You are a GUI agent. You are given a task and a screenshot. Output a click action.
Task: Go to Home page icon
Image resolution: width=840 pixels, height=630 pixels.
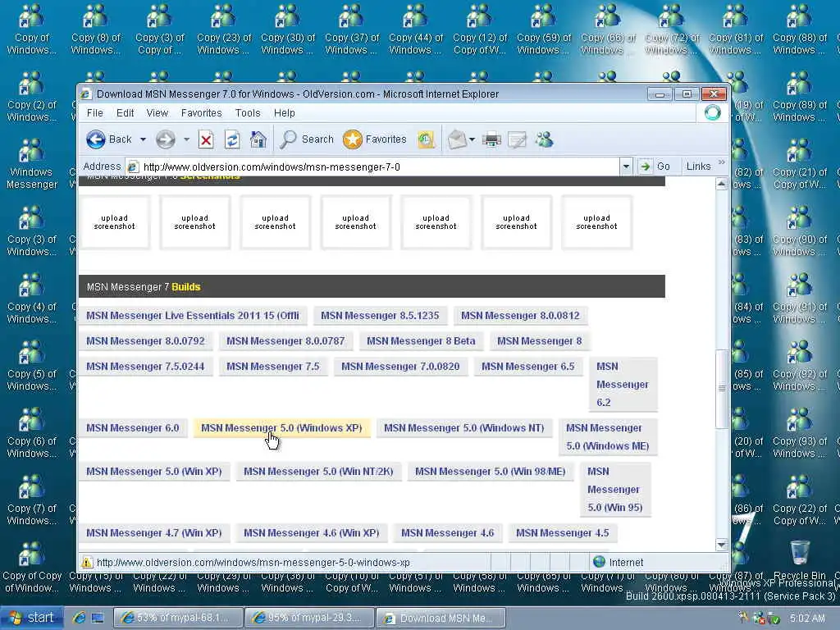[x=258, y=139]
